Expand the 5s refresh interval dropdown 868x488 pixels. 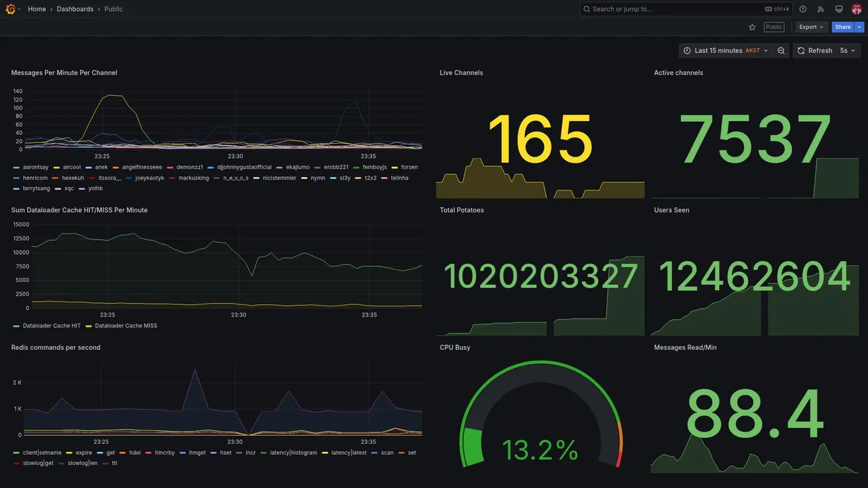click(x=848, y=50)
